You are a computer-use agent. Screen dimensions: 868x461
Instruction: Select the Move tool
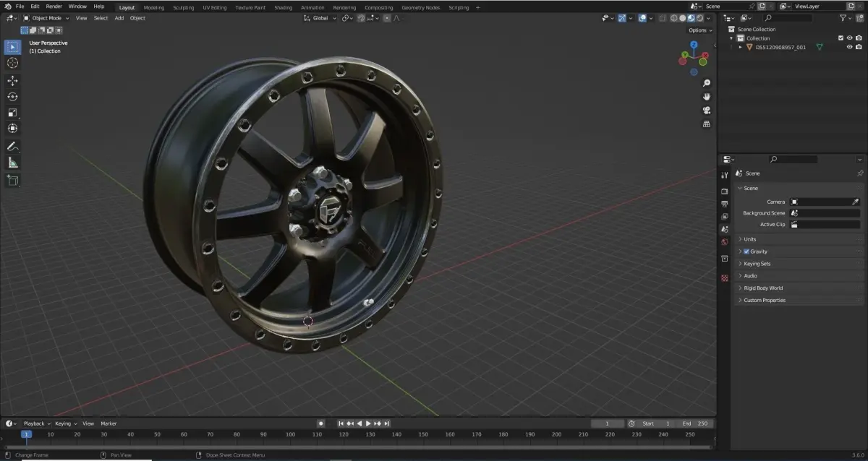click(12, 81)
